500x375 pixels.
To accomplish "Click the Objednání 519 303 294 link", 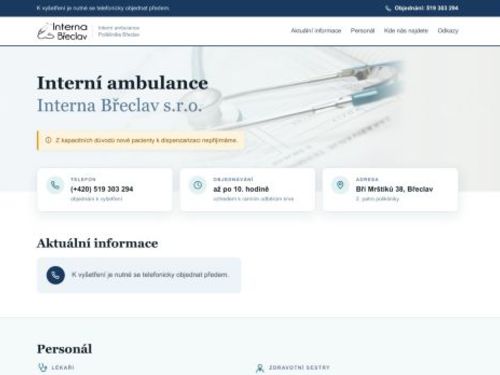I will (422, 8).
